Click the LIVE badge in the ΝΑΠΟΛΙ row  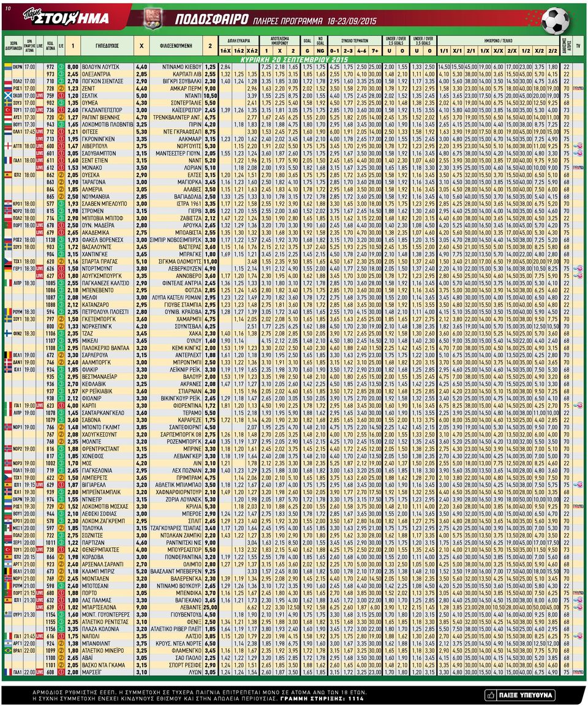(x=40, y=636)
